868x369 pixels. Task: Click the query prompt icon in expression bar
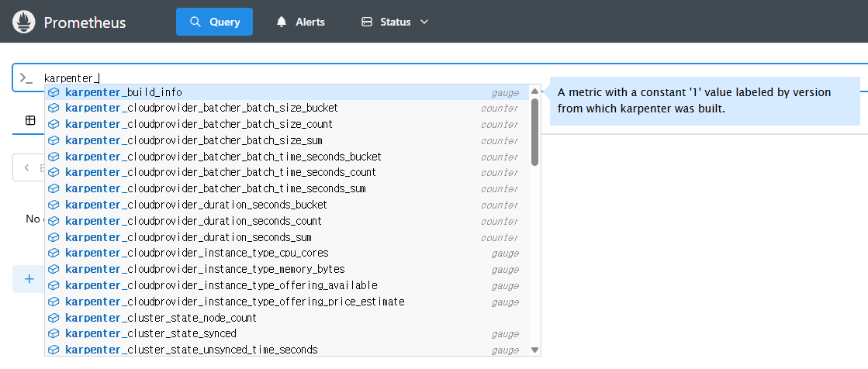(26, 78)
